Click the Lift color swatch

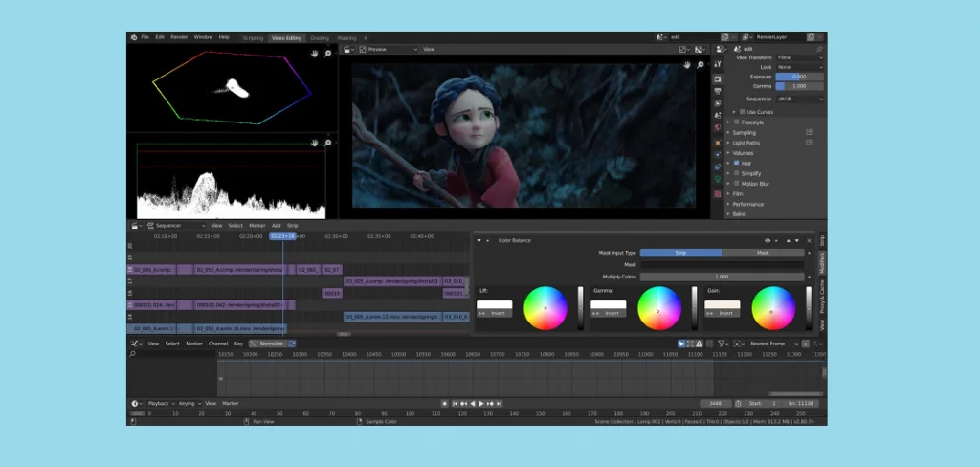[x=495, y=305]
